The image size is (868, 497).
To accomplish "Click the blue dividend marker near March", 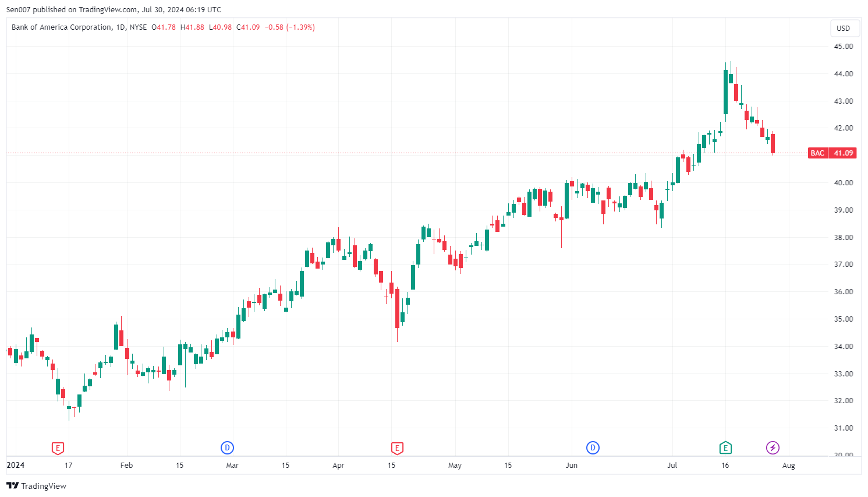I will pos(227,448).
